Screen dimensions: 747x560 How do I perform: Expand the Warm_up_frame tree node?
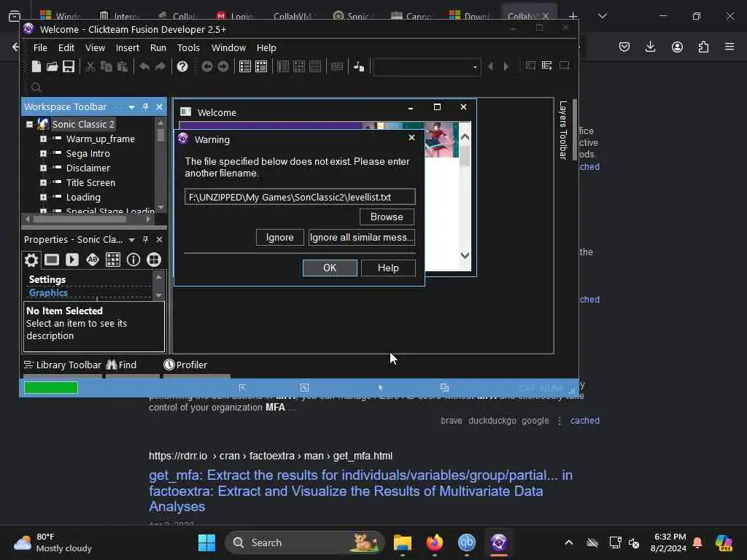tap(43, 139)
